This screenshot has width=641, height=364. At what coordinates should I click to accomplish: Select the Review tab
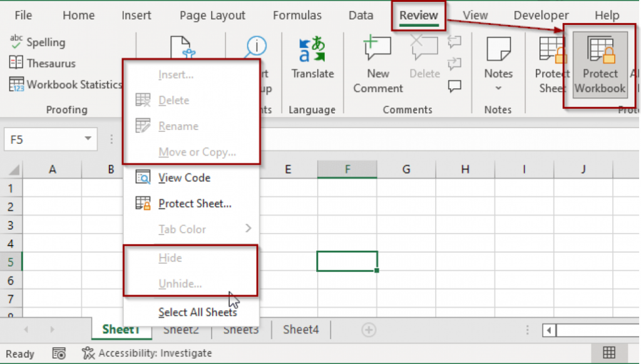[x=419, y=15]
